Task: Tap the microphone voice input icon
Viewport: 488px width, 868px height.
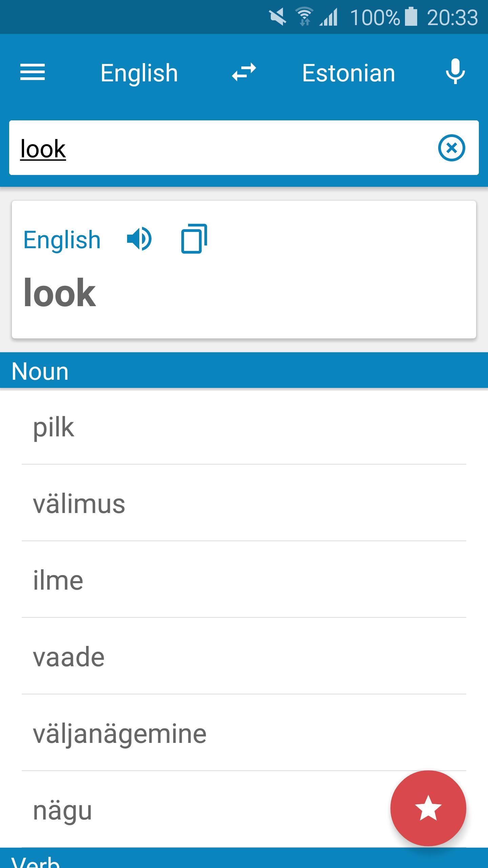Action: 455,72
